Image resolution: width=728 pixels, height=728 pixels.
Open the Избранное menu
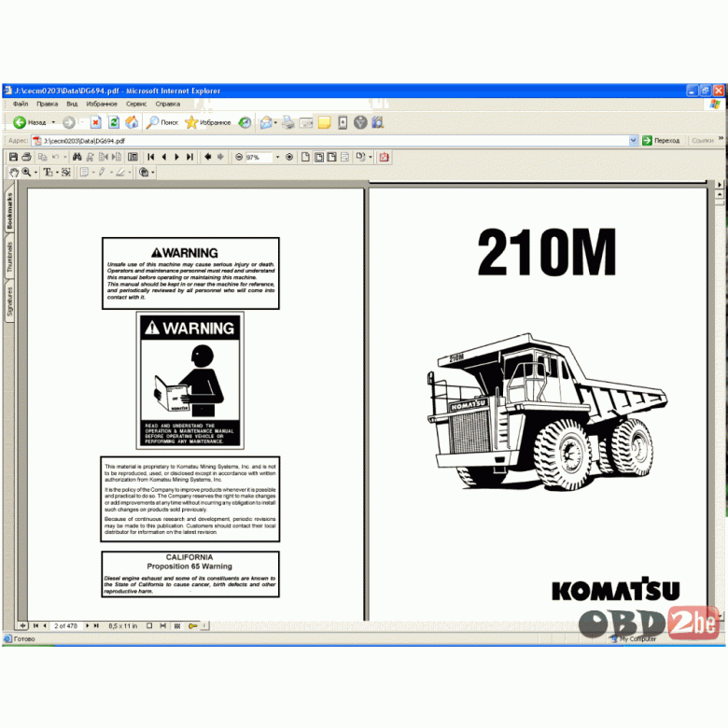[x=102, y=104]
